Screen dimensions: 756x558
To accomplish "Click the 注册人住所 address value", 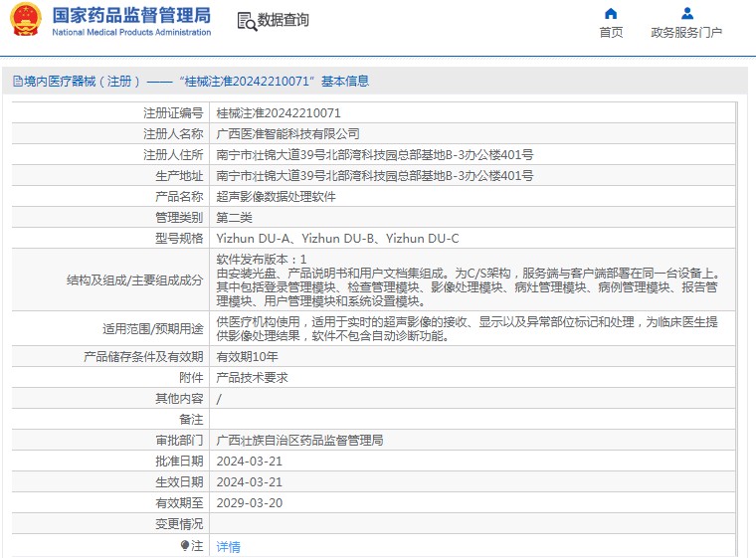I will pyautogui.click(x=375, y=155).
